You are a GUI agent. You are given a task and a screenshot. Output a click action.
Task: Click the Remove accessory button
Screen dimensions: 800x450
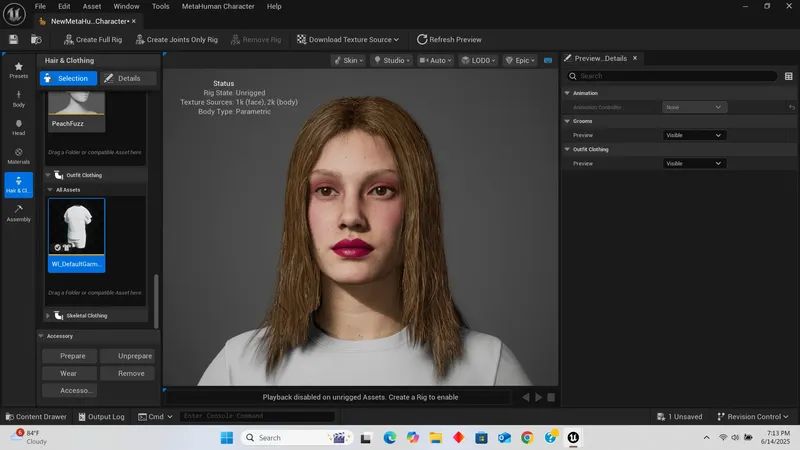(x=128, y=373)
